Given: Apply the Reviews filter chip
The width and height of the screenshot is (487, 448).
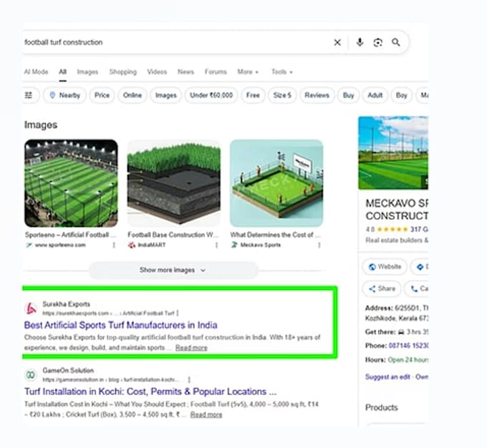Looking at the screenshot, I should click(317, 95).
